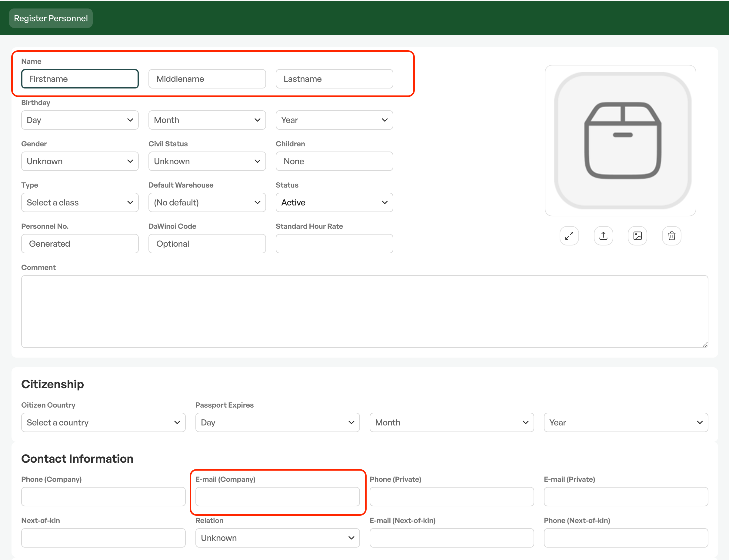Click the Personnel No. label
This screenshot has width=729, height=560.
pyautogui.click(x=45, y=226)
